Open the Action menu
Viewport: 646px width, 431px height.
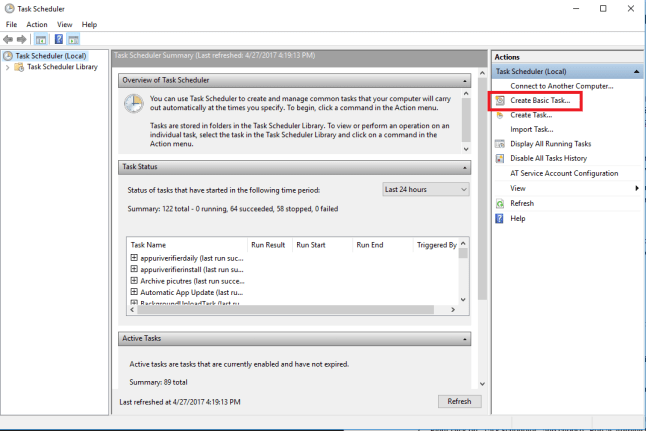(x=37, y=25)
